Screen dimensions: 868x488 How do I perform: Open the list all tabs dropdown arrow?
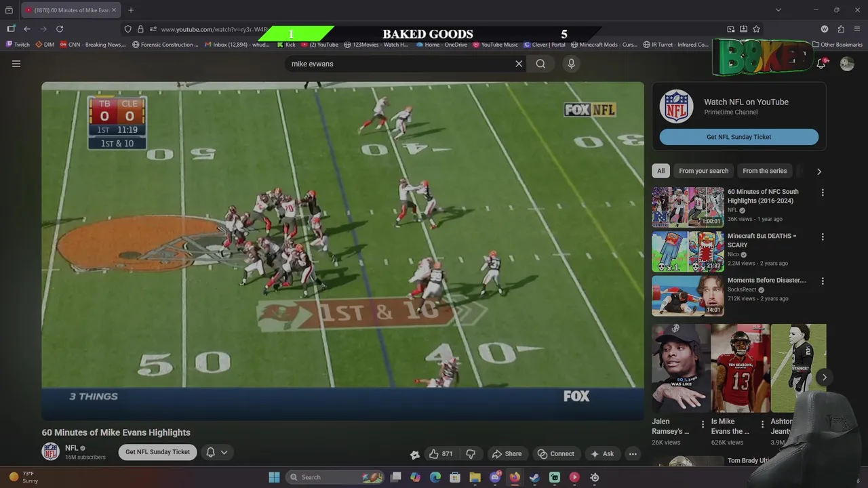pyautogui.click(x=778, y=10)
